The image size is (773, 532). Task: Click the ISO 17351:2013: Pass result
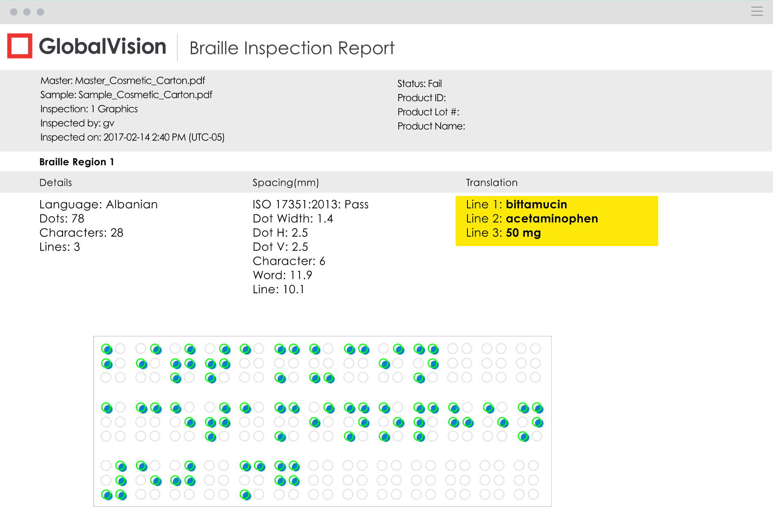tap(310, 205)
